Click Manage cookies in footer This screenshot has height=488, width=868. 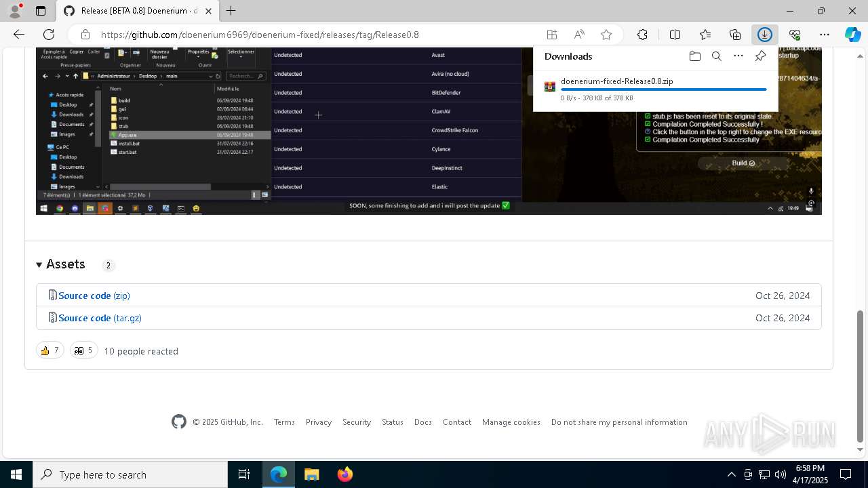[511, 422]
